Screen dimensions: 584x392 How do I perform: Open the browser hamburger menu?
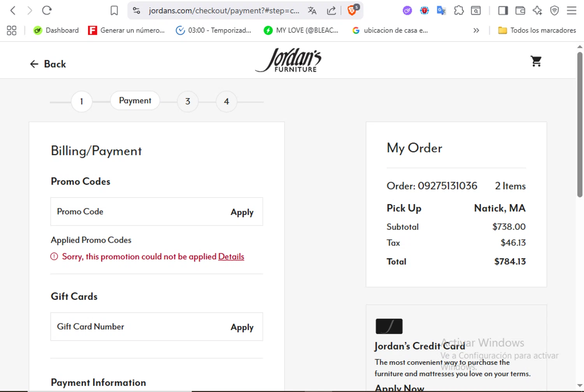tap(572, 10)
